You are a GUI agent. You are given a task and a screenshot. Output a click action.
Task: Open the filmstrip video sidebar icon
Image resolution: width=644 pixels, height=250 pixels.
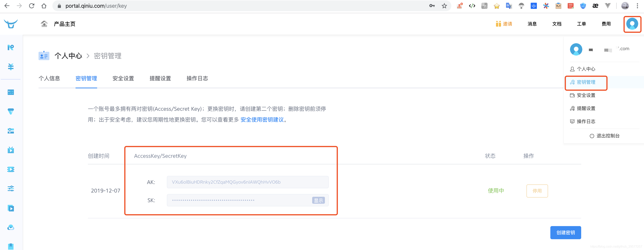pos(11,169)
